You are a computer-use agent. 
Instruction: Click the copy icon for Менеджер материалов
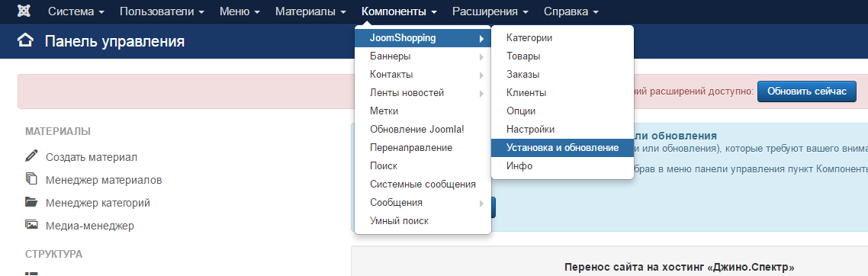[x=31, y=178]
